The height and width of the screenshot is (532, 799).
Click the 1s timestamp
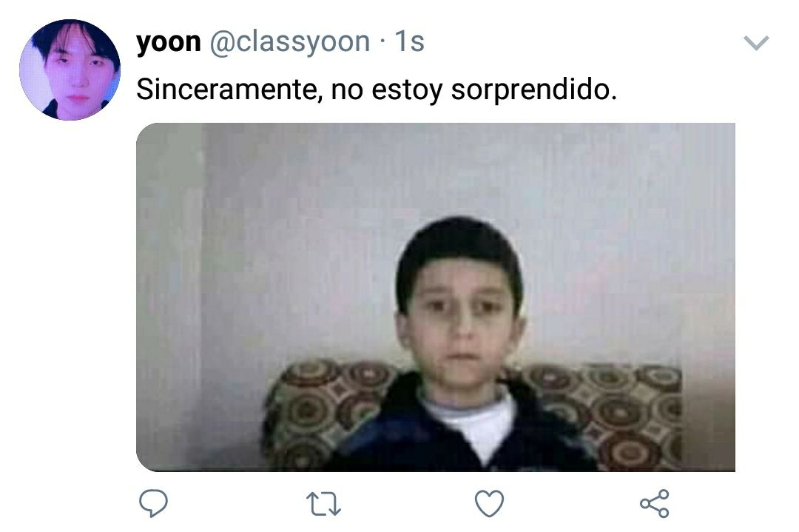(409, 41)
